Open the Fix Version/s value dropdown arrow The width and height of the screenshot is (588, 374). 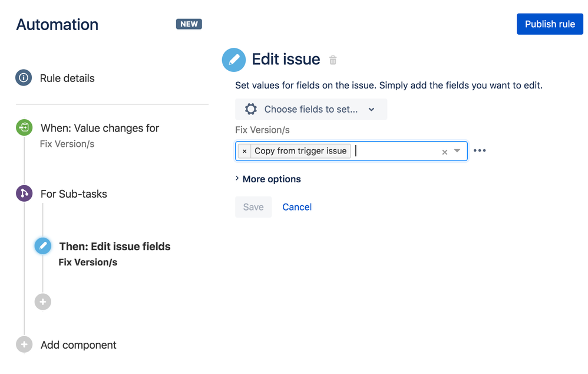[458, 151]
